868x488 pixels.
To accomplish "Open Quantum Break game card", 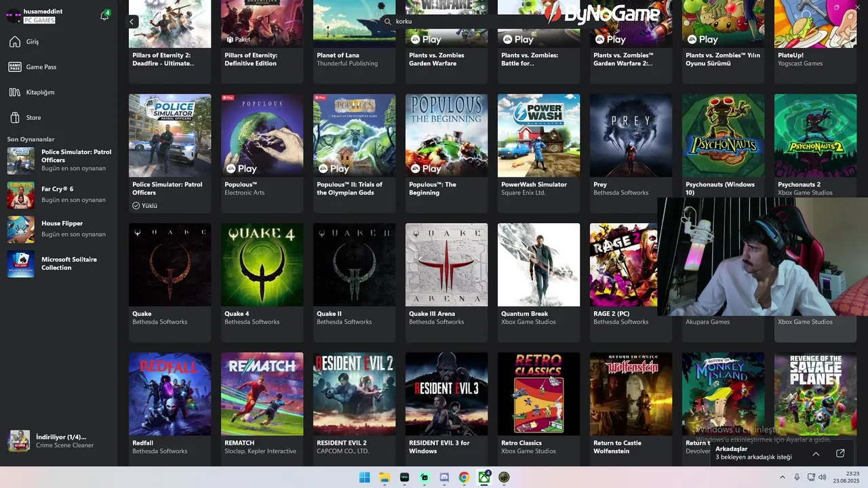I will [538, 283].
